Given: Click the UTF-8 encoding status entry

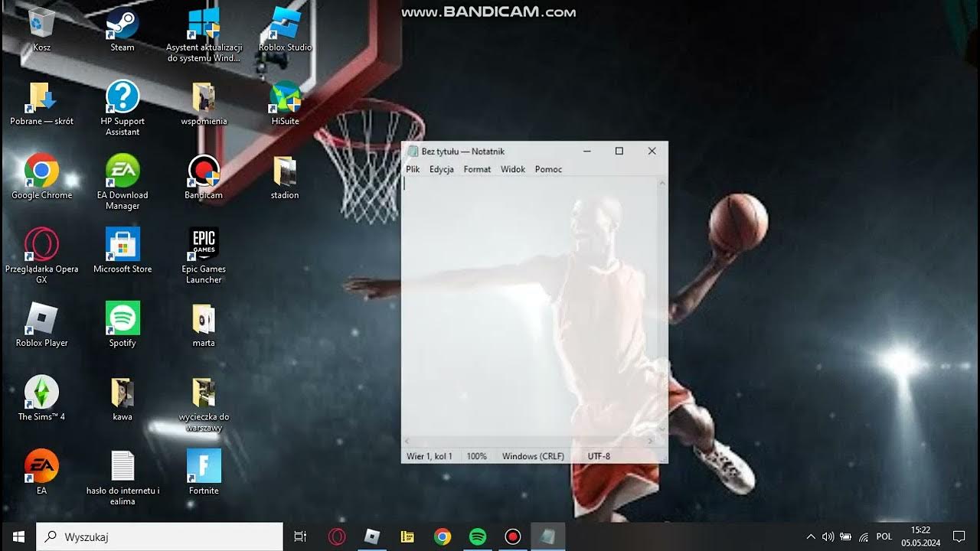Looking at the screenshot, I should coord(599,456).
